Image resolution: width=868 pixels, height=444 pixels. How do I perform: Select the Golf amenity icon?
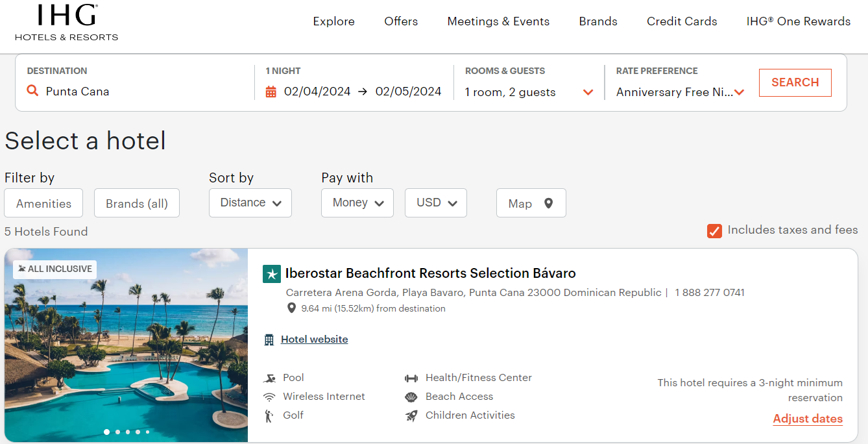click(x=269, y=415)
